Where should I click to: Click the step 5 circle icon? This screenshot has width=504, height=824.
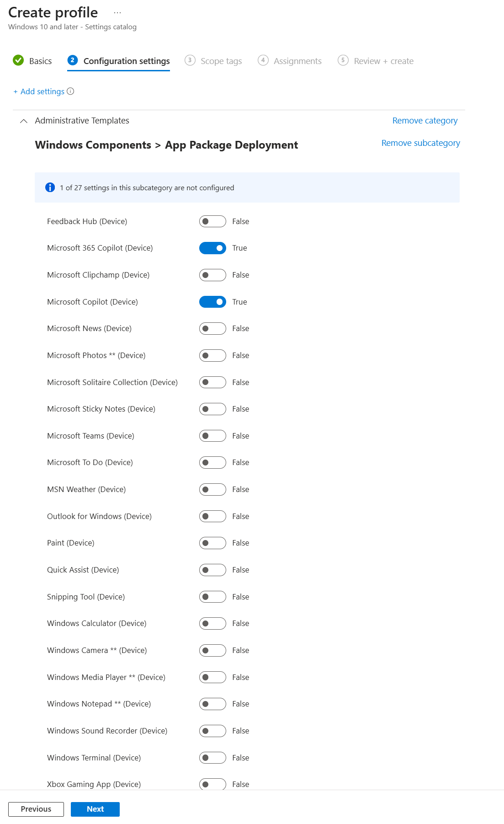pyautogui.click(x=343, y=60)
